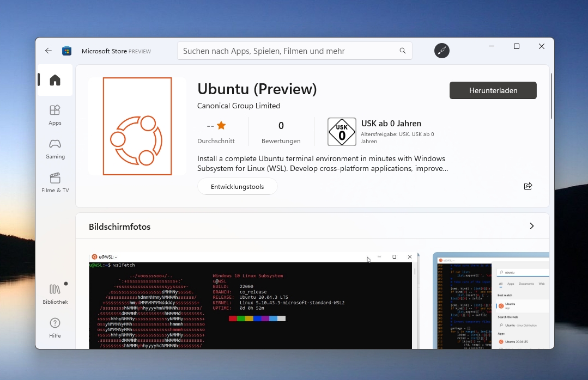Open the Entwicklungstools category tag
The image size is (588, 380).
pyautogui.click(x=238, y=187)
